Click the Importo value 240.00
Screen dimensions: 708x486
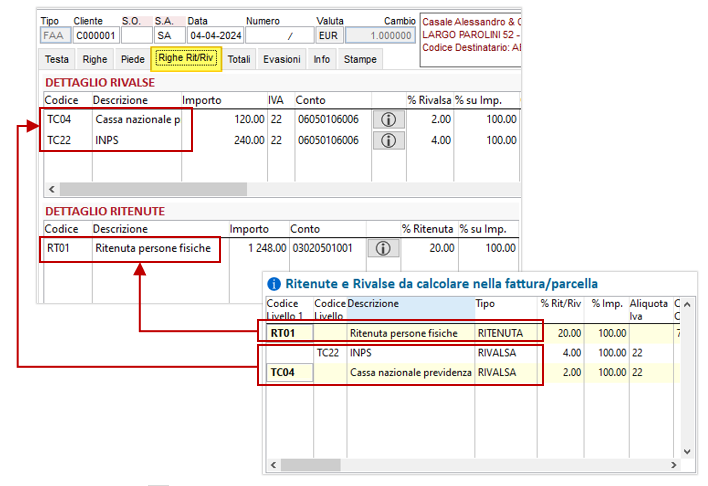pos(249,140)
